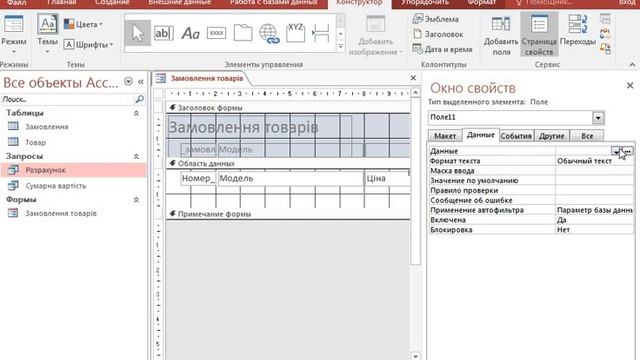
Task: Select the Примечание формы section bar
Action: tap(288, 214)
